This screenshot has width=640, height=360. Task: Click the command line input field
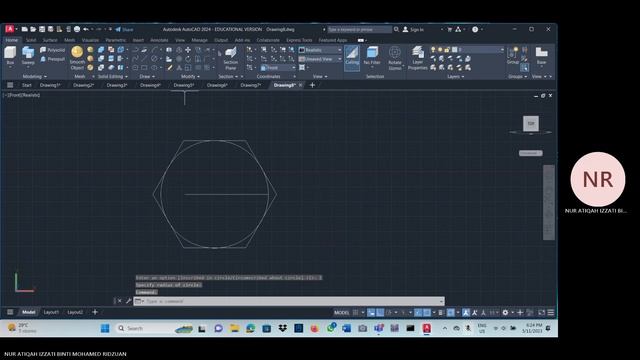tap(289, 301)
